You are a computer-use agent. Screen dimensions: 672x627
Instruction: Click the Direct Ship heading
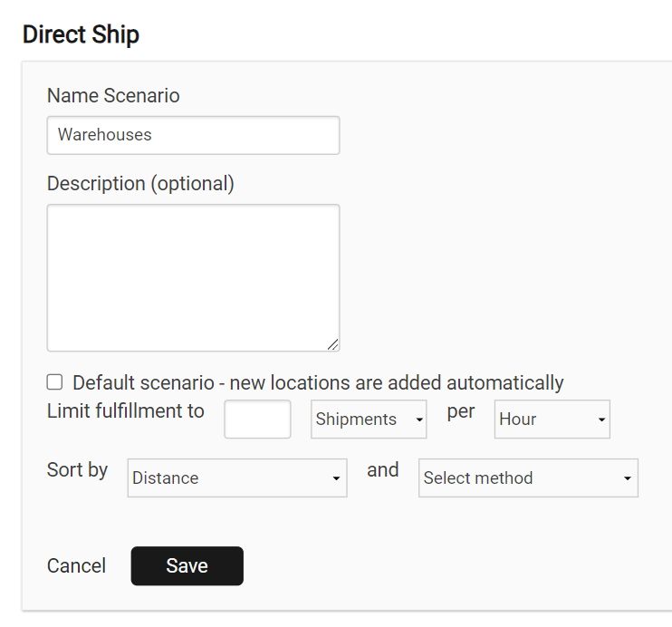pyautogui.click(x=81, y=35)
